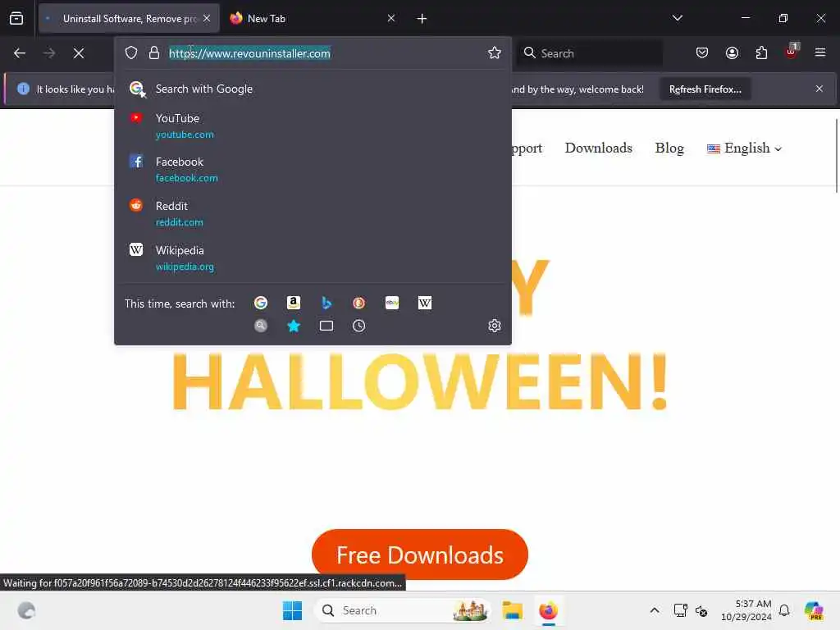840x630 pixels.
Task: Click the Refresh Firefox button
Action: point(705,89)
